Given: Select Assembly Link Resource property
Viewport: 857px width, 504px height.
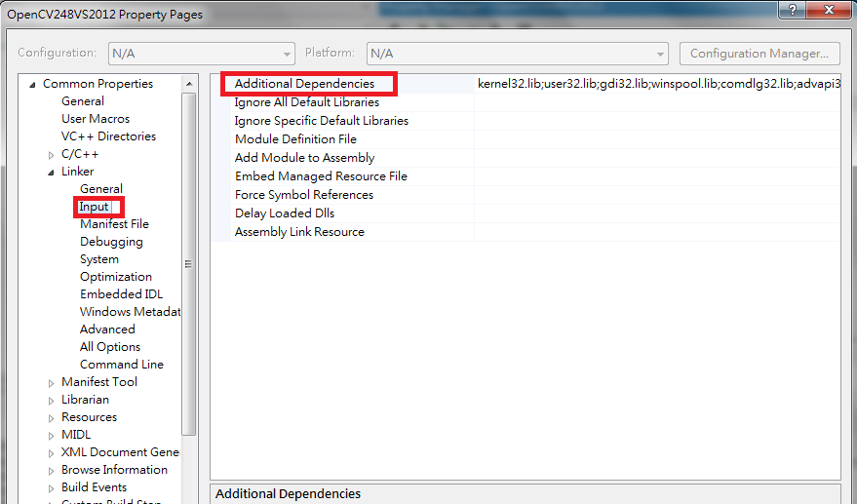Looking at the screenshot, I should [299, 232].
